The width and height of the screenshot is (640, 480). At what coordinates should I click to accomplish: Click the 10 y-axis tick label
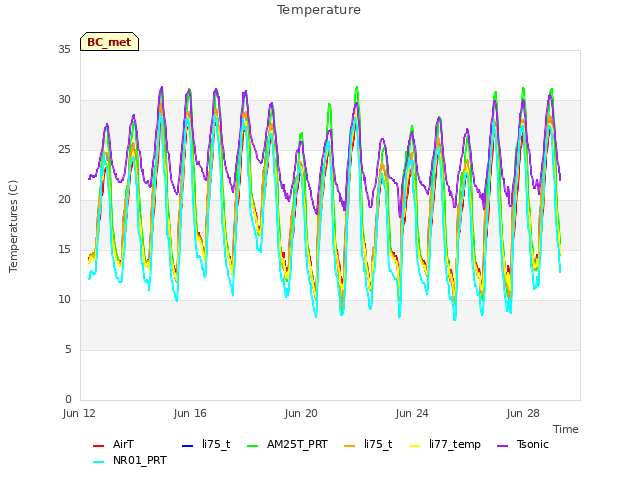pyautogui.click(x=64, y=300)
